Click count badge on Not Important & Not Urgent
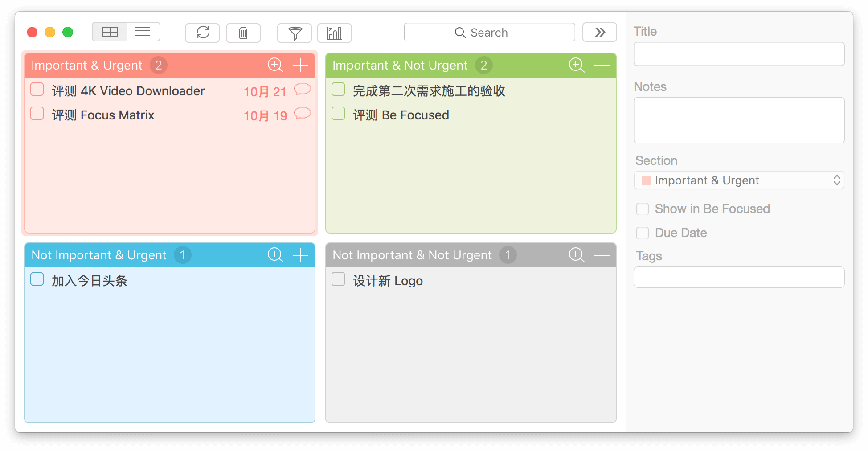868x451 pixels. click(508, 255)
